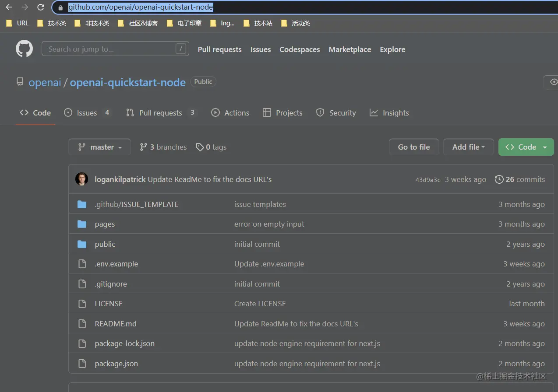
Task: Switch to the Actions tab
Action: [x=230, y=113]
